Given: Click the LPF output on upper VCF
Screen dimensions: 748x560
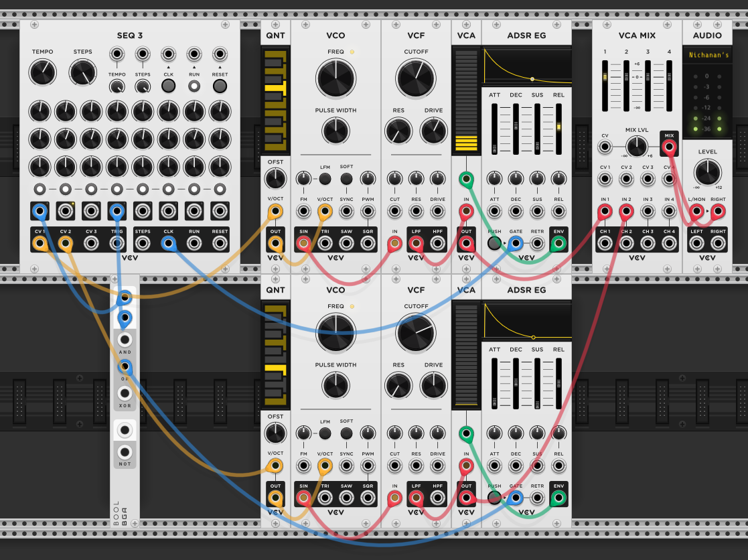Looking at the screenshot, I should pos(416,243).
